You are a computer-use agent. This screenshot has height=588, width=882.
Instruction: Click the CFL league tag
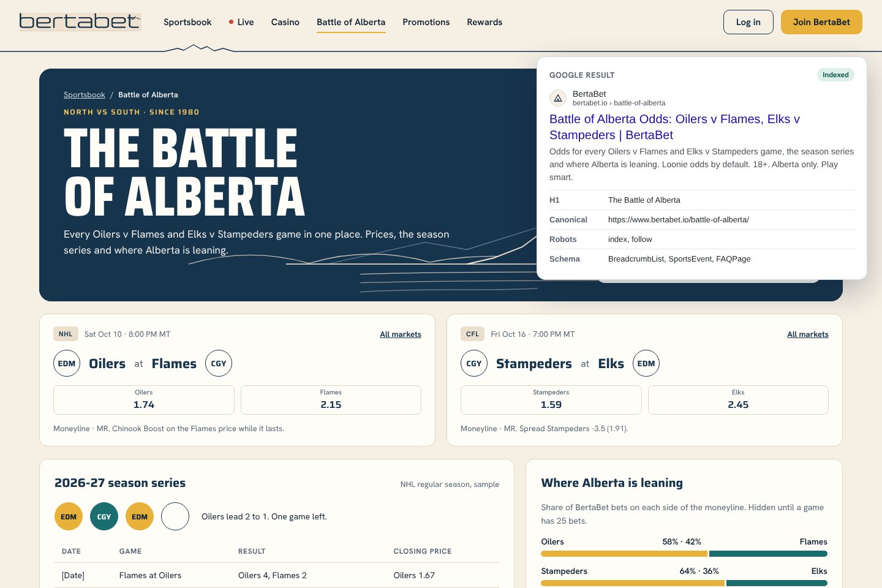click(x=472, y=334)
